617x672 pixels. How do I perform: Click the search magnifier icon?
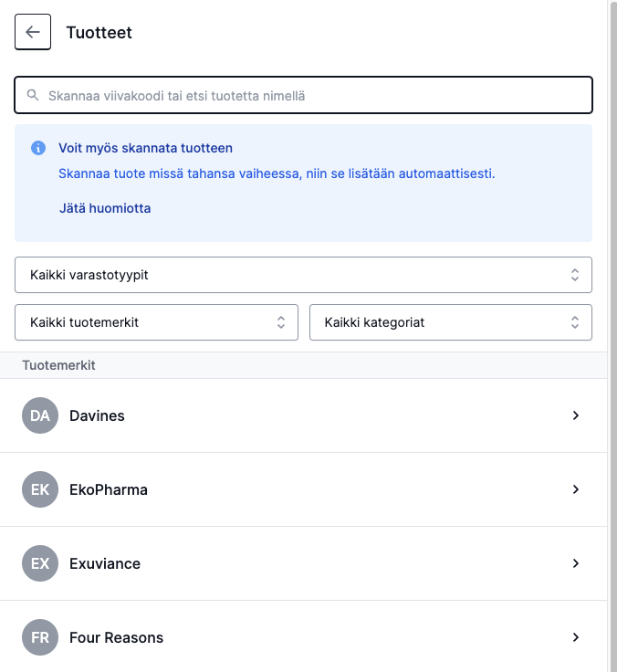(x=33, y=95)
